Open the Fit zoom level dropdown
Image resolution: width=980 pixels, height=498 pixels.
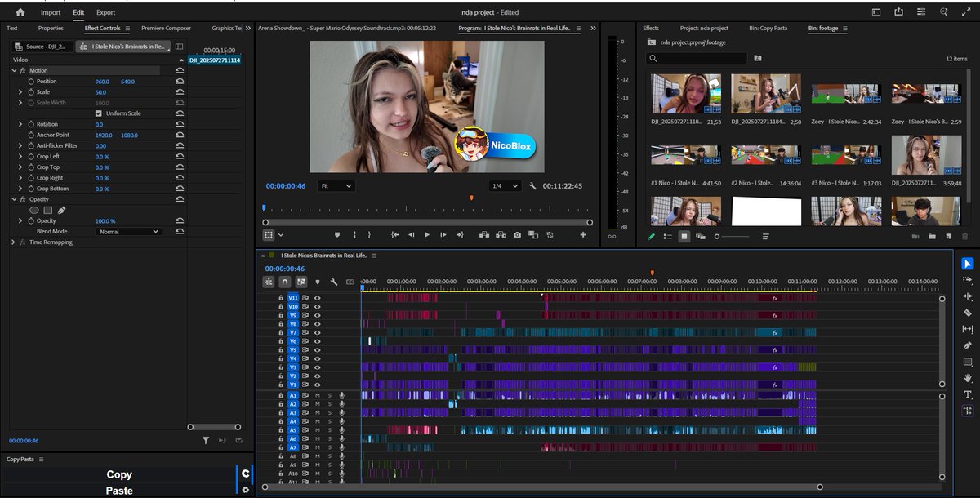tap(336, 186)
